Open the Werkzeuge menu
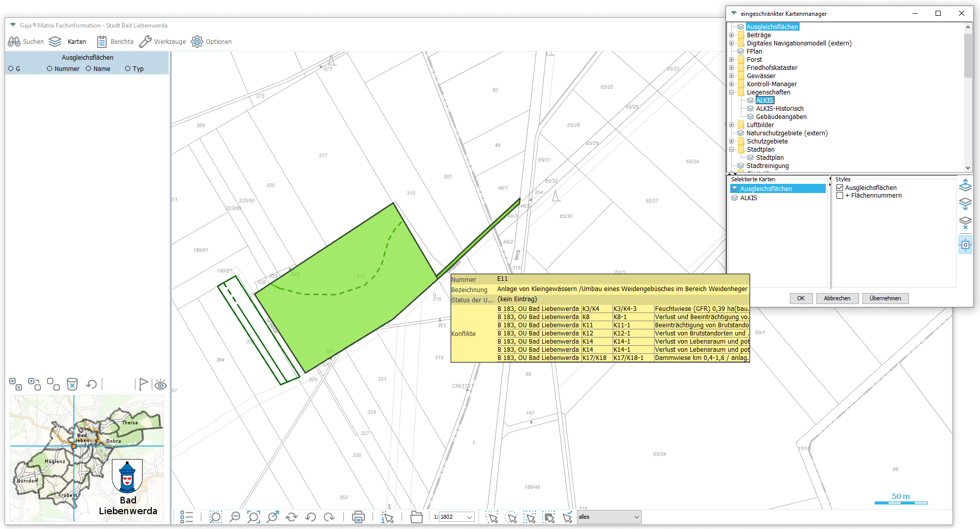 (162, 42)
